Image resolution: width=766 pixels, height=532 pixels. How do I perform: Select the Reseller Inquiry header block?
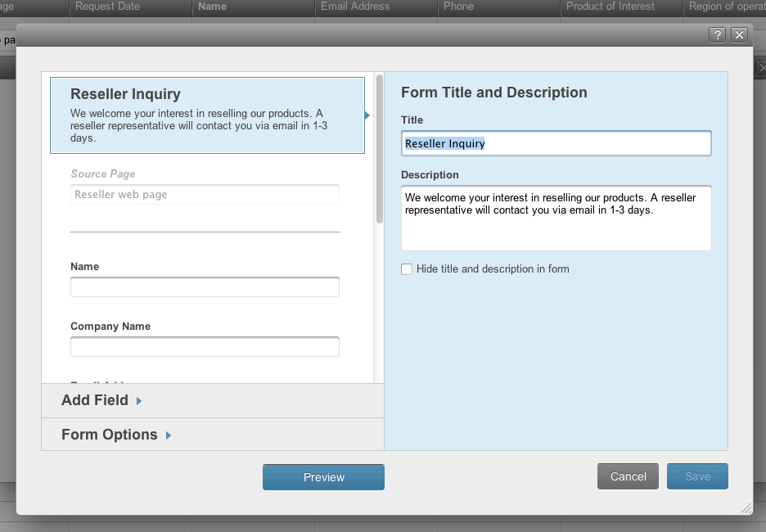[x=207, y=115]
